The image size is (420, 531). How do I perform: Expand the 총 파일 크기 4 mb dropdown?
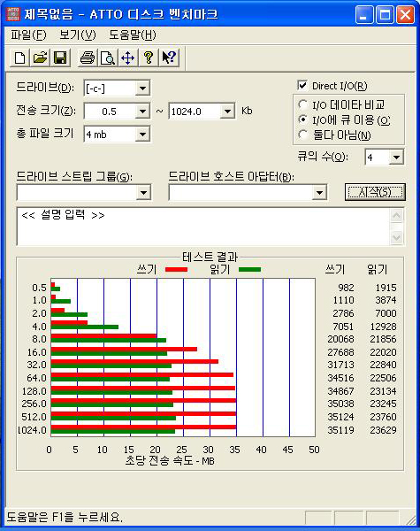click(x=142, y=135)
